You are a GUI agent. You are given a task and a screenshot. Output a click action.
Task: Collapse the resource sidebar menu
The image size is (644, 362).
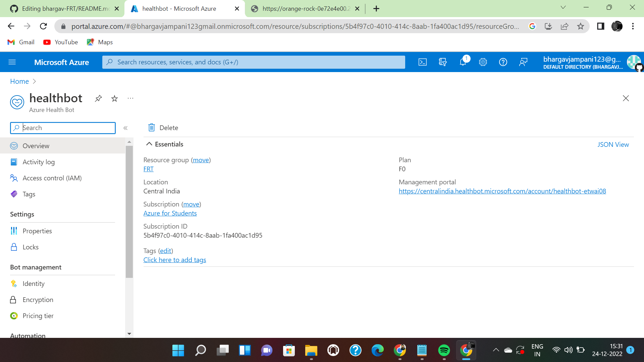125,128
